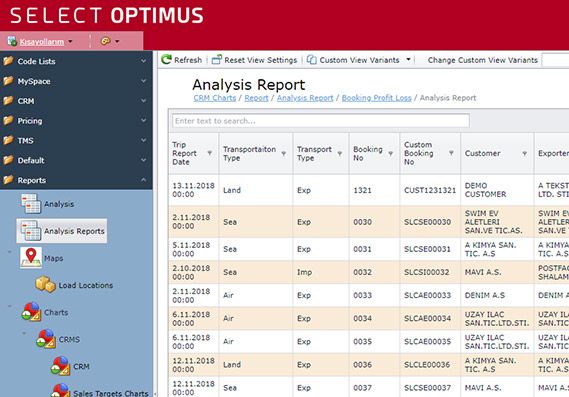Click the Charts icon in sidebar
Image resolution: width=569 pixels, height=397 pixels.
click(x=31, y=312)
